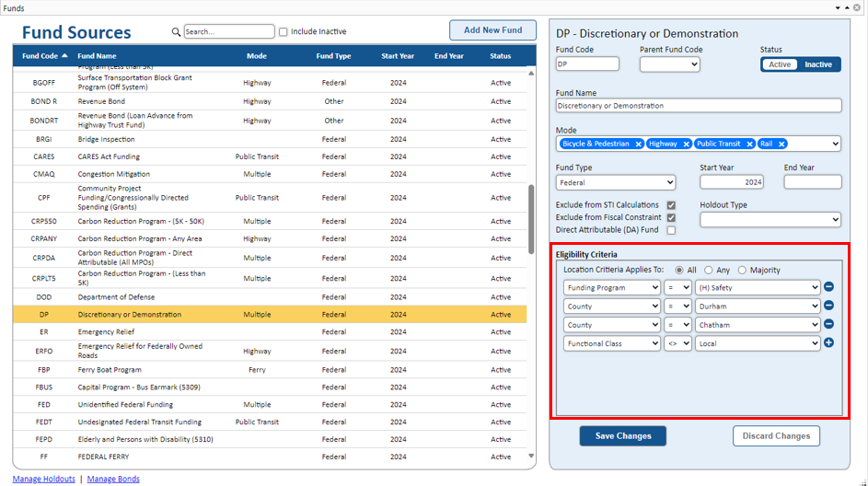Select the CMAQ Congestion Mitigation row
The height and width of the screenshot is (486, 868).
(270, 174)
